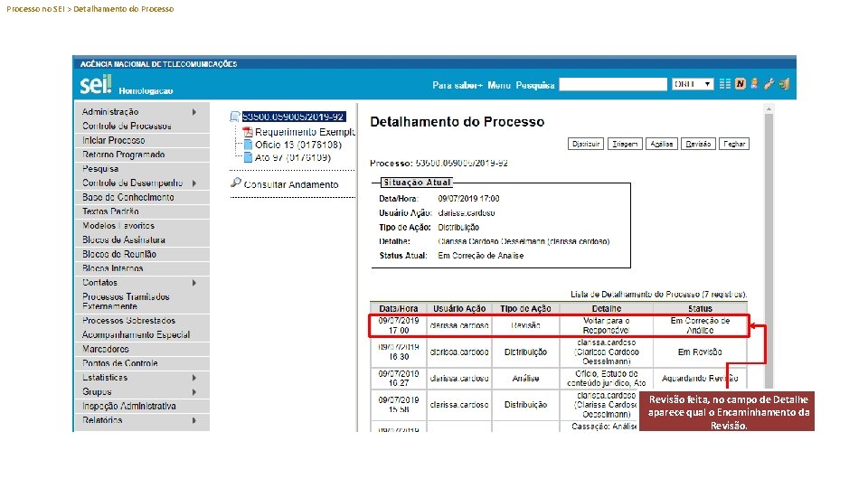Open Processos Sobrestados menu item
The width and height of the screenshot is (868, 488).
128,321
